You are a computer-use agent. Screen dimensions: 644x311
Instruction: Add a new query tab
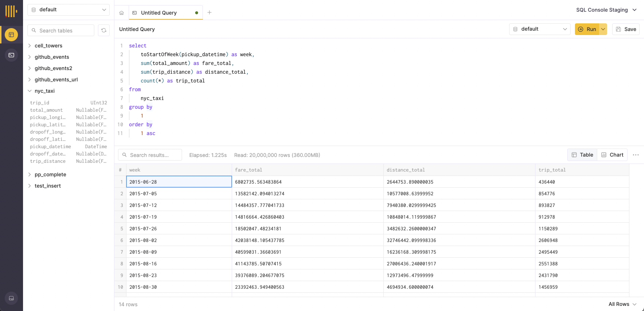[x=209, y=12]
